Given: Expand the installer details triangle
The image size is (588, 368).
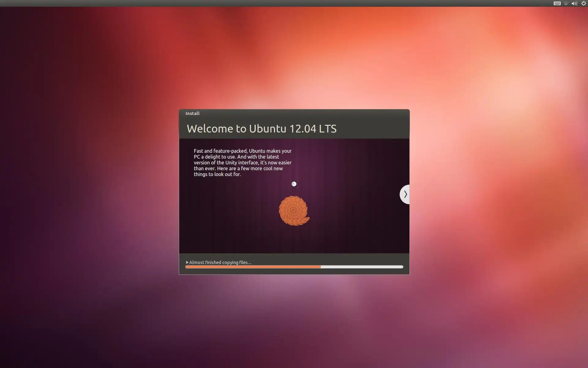Looking at the screenshot, I should tap(187, 262).
